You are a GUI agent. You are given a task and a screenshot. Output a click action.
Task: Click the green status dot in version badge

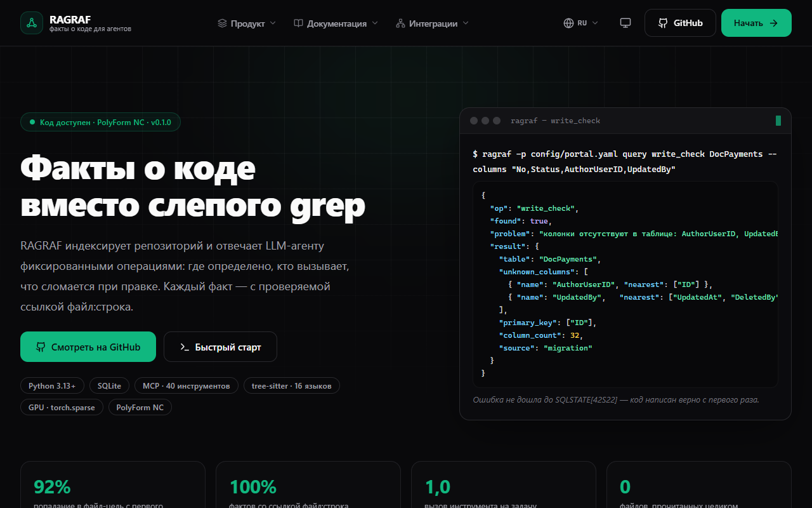click(x=31, y=122)
